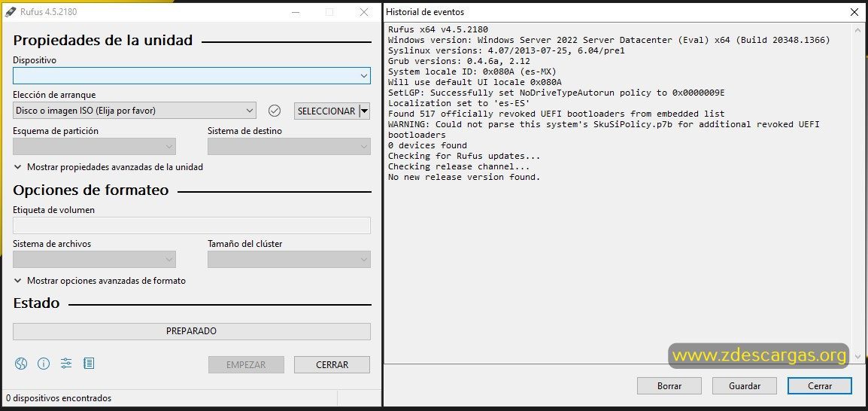Click the Rufus USB title bar icon
The width and height of the screenshot is (868, 411).
[11, 11]
